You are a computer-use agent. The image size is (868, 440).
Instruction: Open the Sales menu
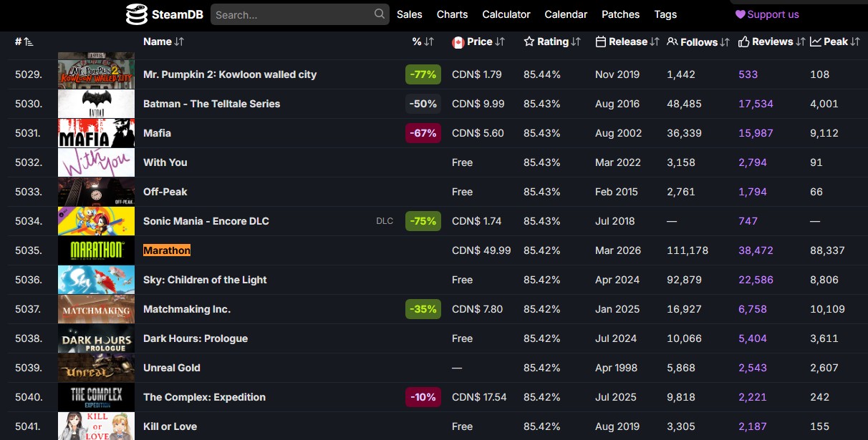click(410, 14)
